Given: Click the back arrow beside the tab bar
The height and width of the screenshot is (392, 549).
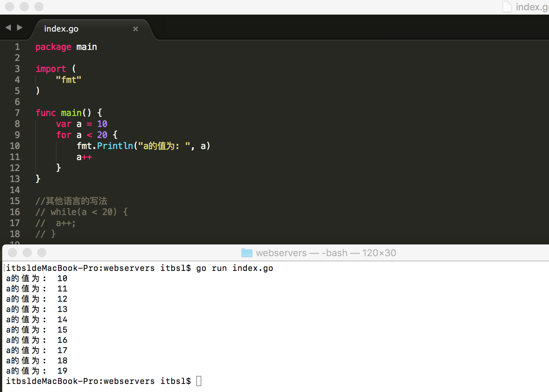Looking at the screenshot, I should click(8, 28).
